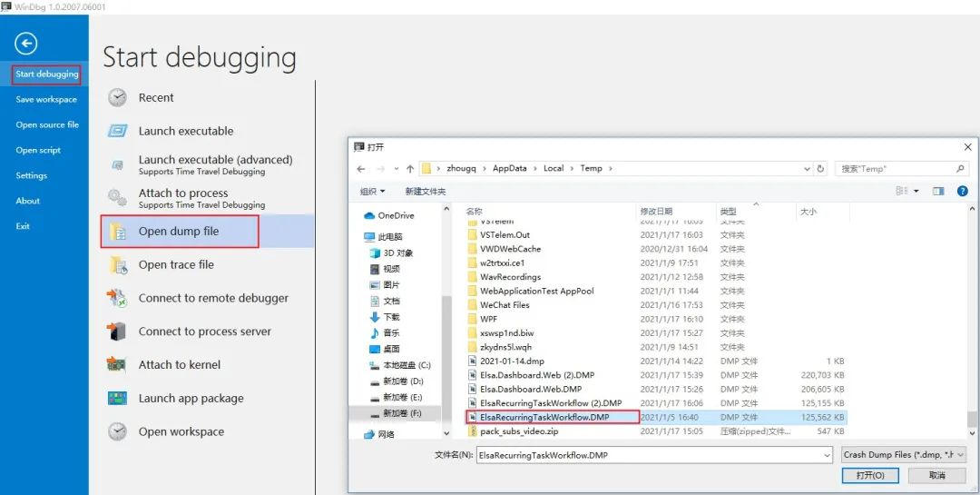Click the Attach to process gears icon
The height and width of the screenshot is (495, 980).
click(x=117, y=198)
